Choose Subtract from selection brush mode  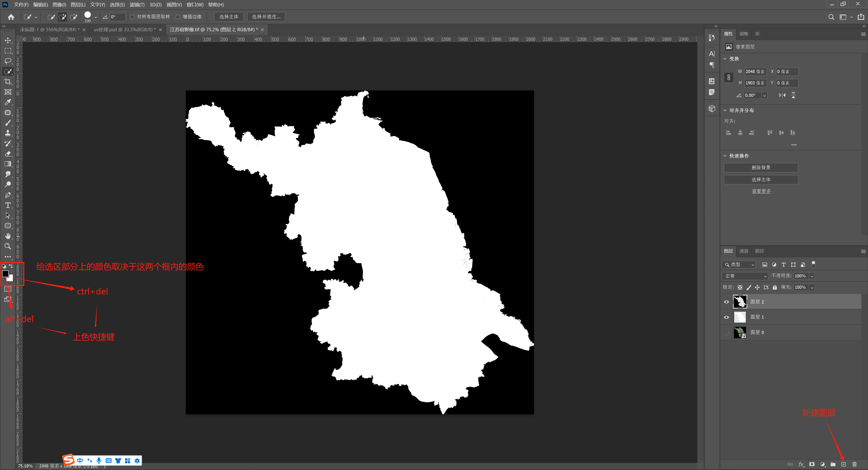pyautogui.click(x=73, y=17)
